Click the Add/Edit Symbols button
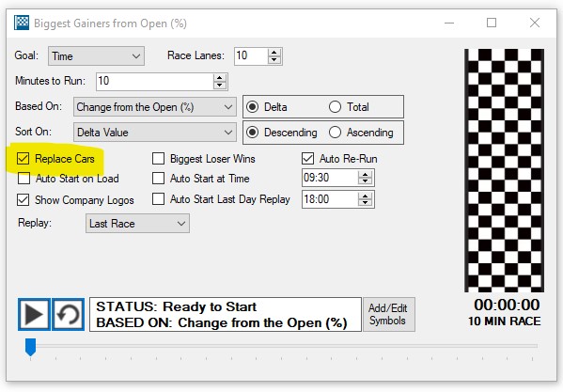563x392 pixels. coord(388,314)
